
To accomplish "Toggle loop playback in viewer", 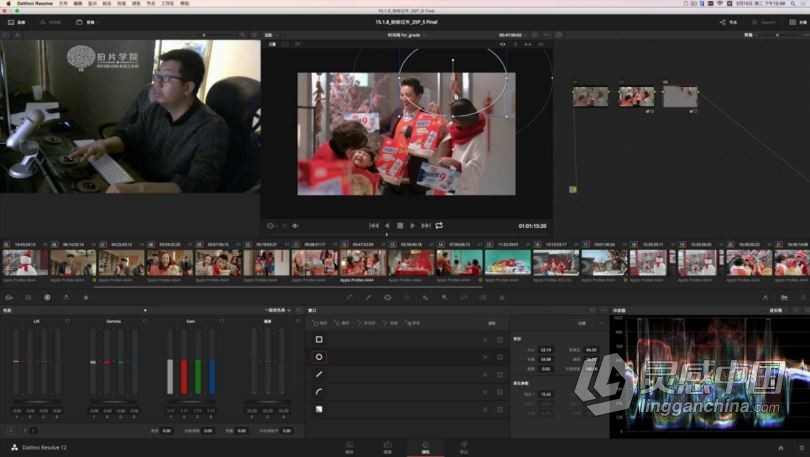I will (x=439, y=226).
